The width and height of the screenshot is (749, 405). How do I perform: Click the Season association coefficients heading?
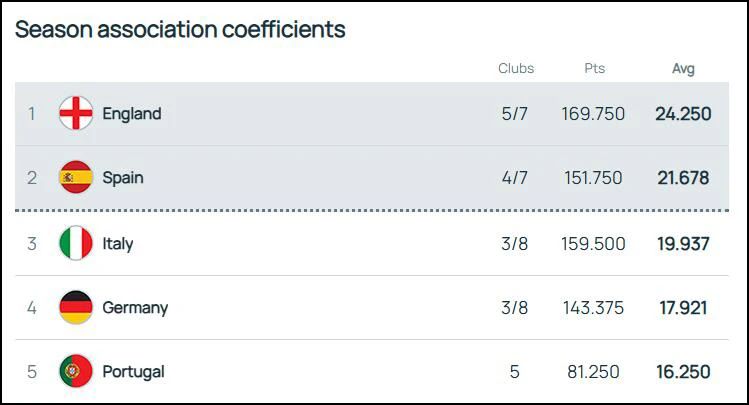click(x=180, y=29)
